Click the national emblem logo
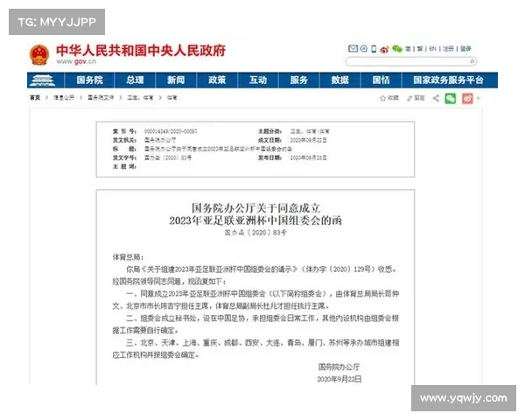This screenshot has height=420, width=525. 39,54
